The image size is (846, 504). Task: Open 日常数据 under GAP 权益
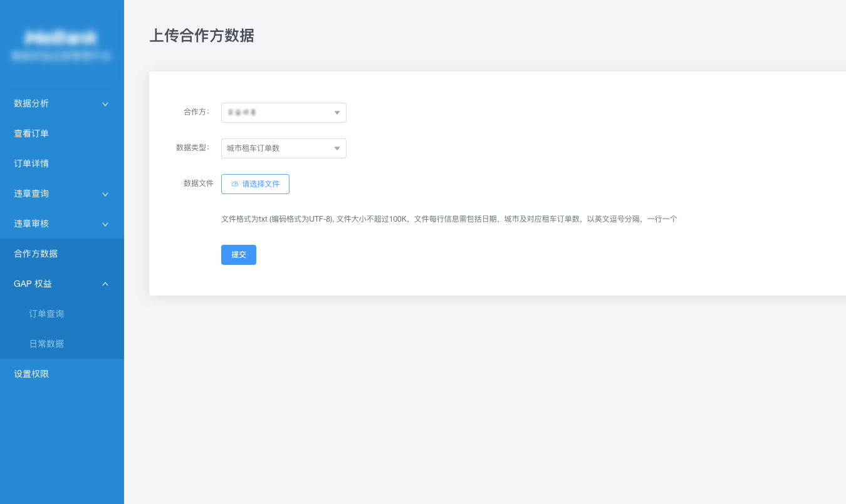(46, 344)
